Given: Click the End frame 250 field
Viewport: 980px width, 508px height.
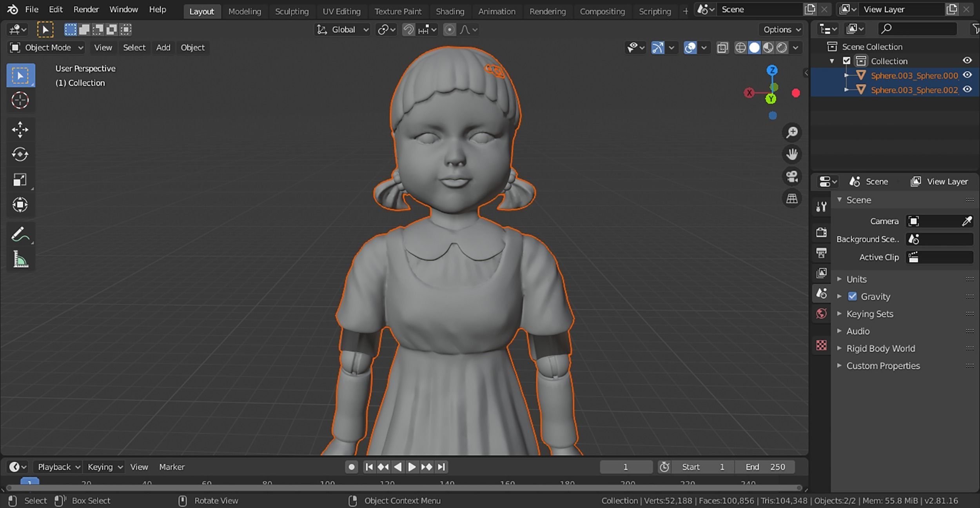Looking at the screenshot, I should tap(765, 467).
